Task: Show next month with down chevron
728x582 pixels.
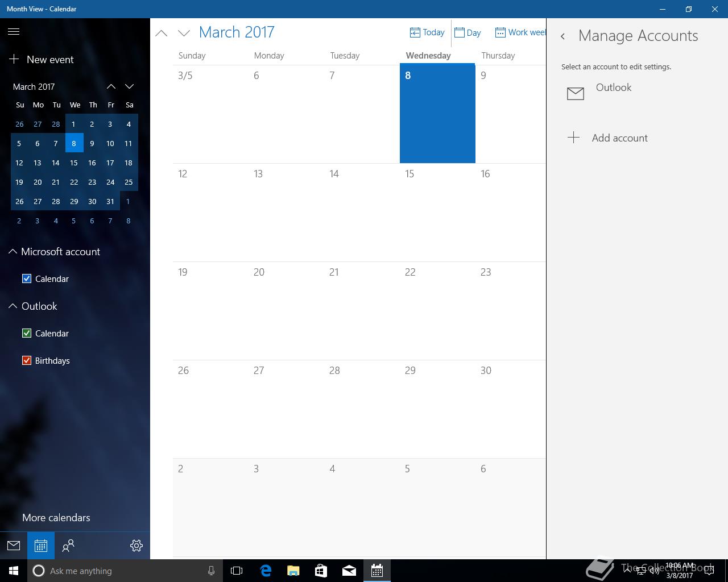Action: 184,33
